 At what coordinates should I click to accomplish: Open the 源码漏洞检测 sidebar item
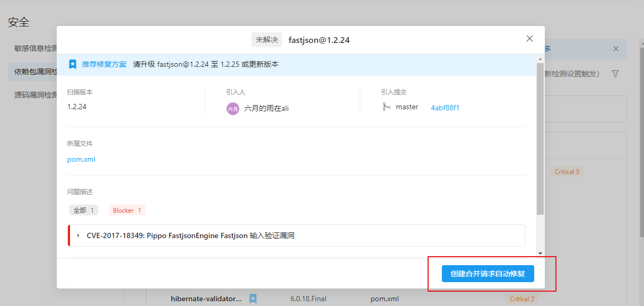pos(36,95)
